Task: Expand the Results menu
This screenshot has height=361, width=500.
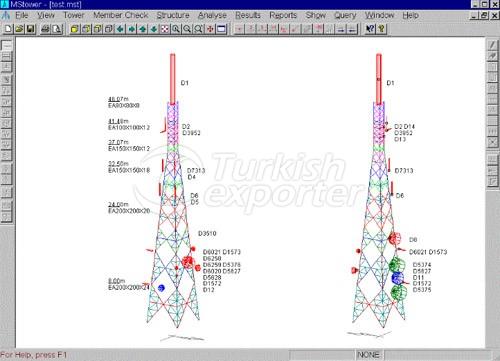Action: 248,15
